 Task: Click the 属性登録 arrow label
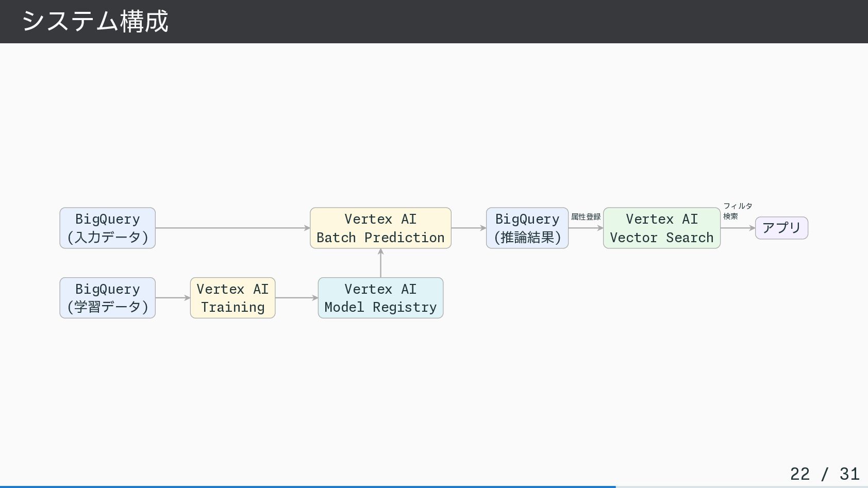click(586, 217)
